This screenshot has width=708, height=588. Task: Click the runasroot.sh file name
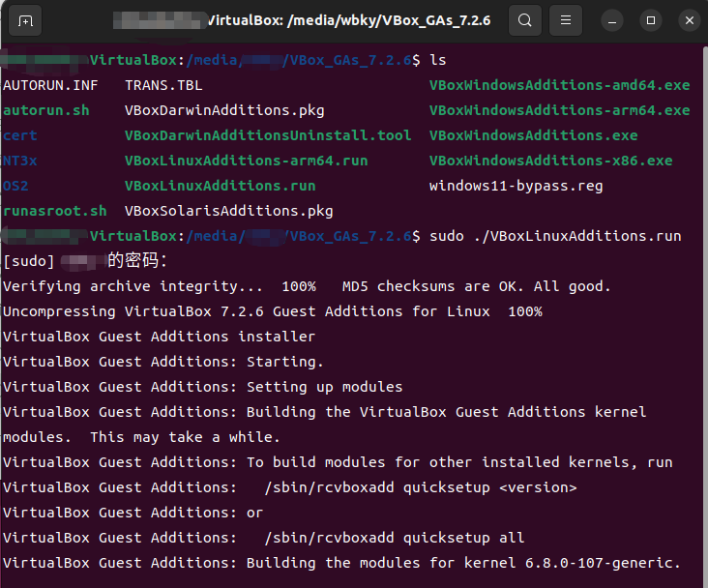54,211
